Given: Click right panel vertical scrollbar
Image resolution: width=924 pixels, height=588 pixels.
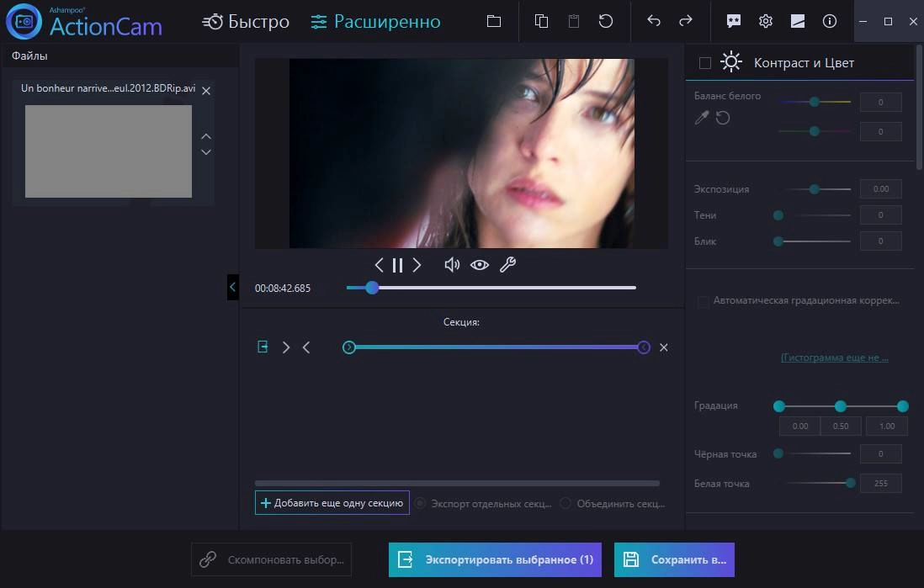Looking at the screenshot, I should [919, 106].
